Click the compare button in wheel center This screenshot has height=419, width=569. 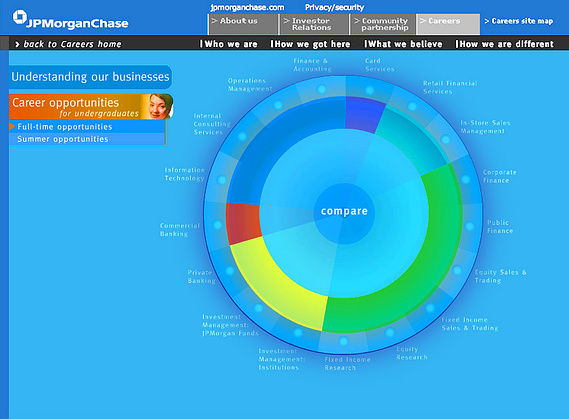[x=344, y=211]
